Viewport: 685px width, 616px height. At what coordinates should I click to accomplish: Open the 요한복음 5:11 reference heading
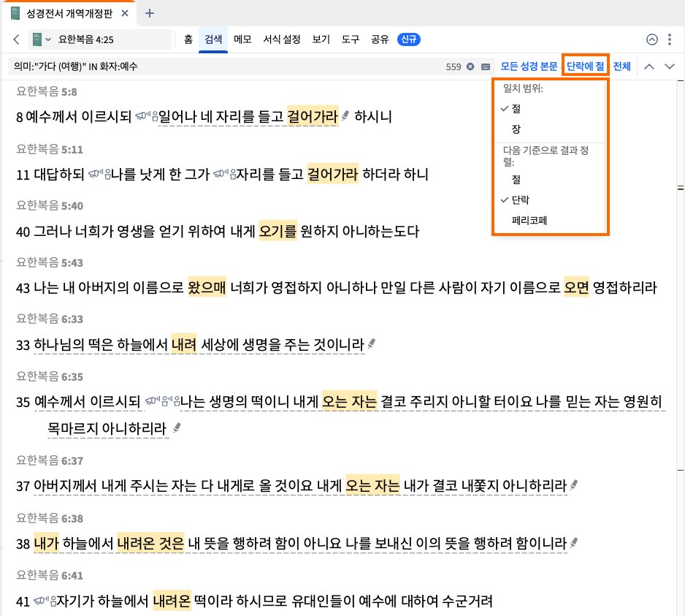click(50, 149)
